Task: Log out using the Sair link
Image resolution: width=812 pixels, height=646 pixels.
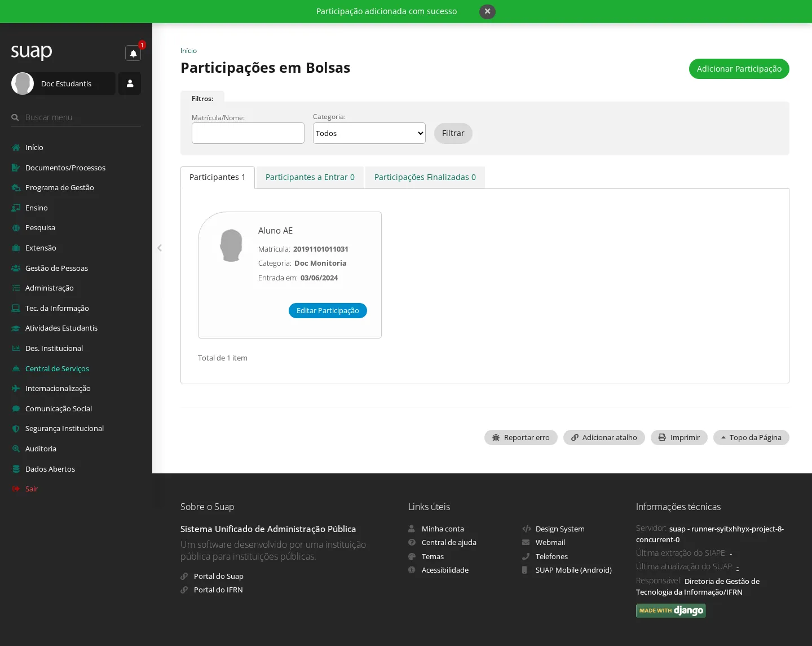Action: click(x=32, y=489)
